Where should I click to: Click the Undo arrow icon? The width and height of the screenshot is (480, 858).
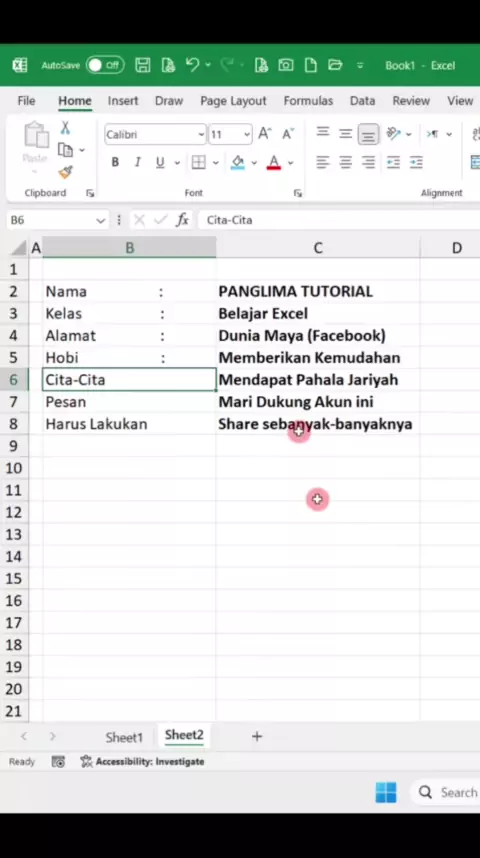pos(192,65)
